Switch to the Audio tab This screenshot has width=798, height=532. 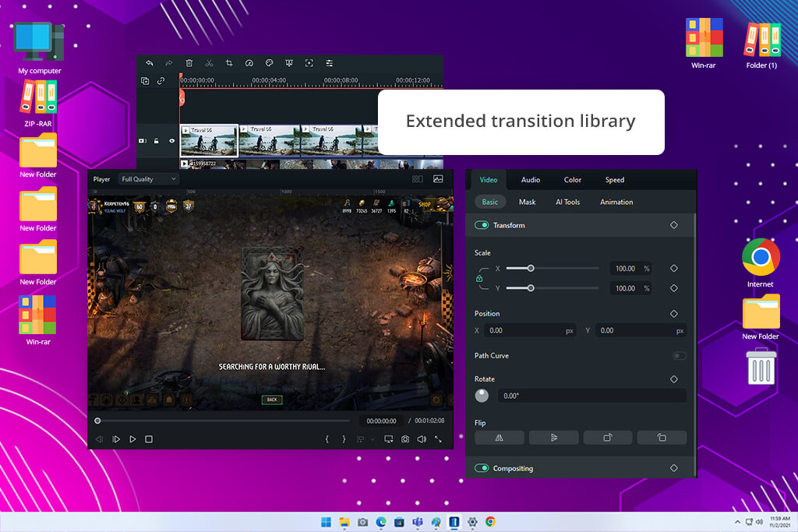[530, 179]
